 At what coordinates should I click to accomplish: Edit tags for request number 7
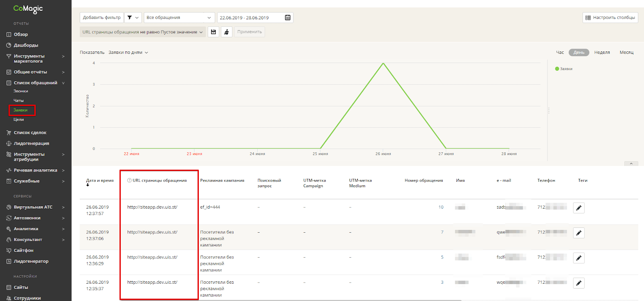tap(579, 233)
